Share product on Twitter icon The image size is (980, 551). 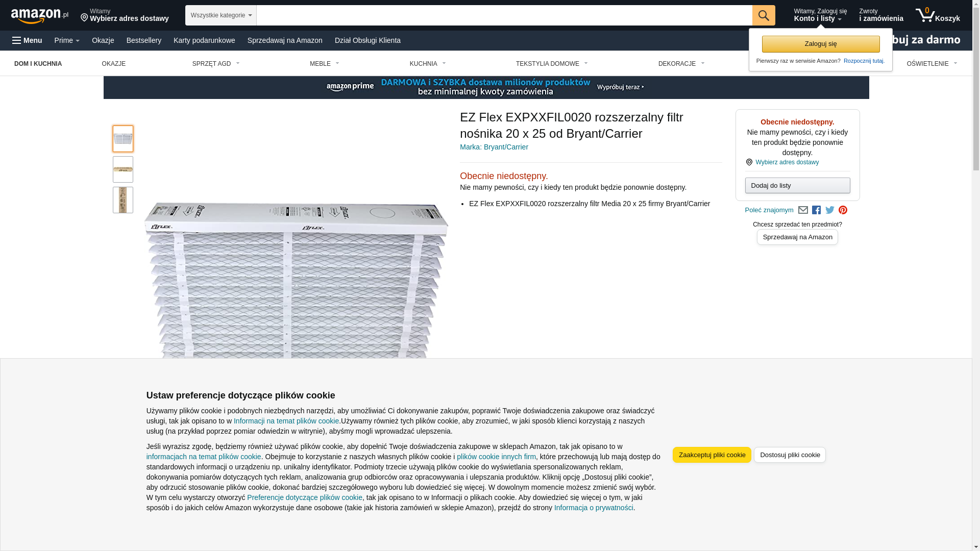point(830,210)
